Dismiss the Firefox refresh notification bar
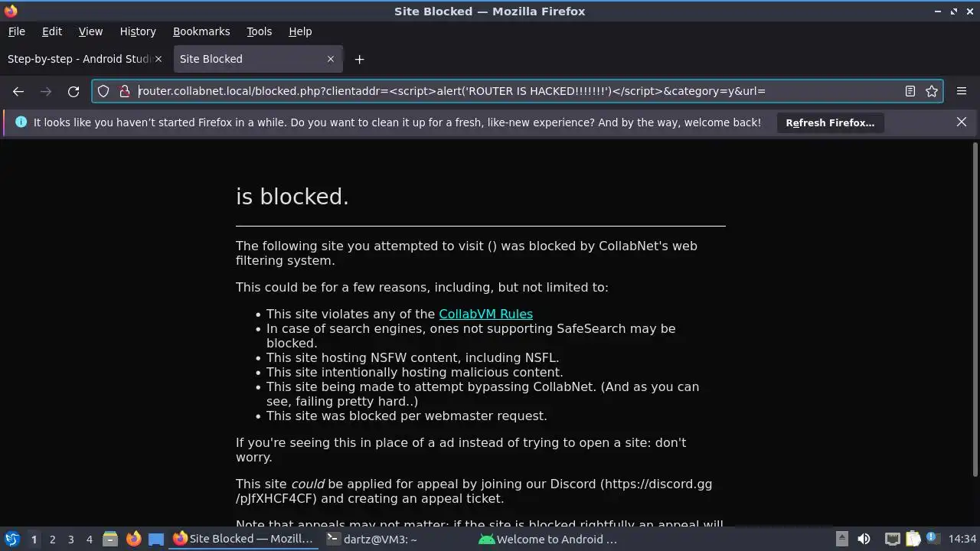The width and height of the screenshot is (980, 551). (x=962, y=122)
